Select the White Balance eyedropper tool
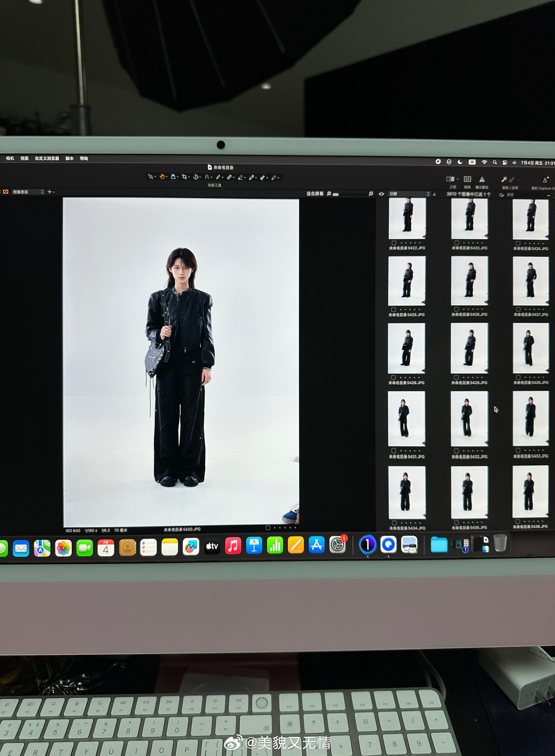Viewport: 555px width, 756px height. click(x=251, y=177)
